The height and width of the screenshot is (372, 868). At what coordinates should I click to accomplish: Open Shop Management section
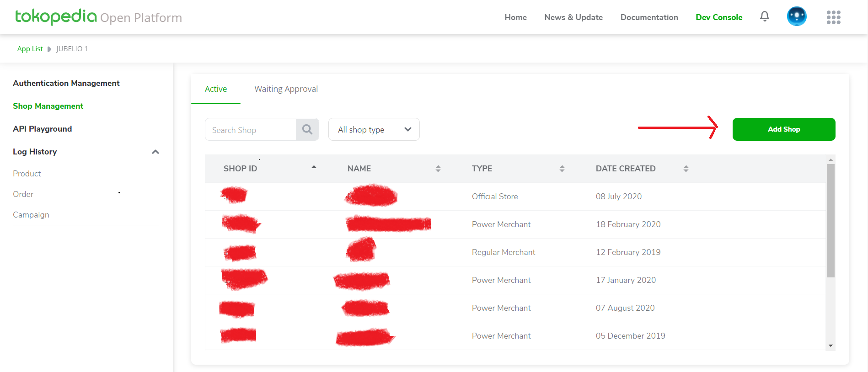coord(48,106)
